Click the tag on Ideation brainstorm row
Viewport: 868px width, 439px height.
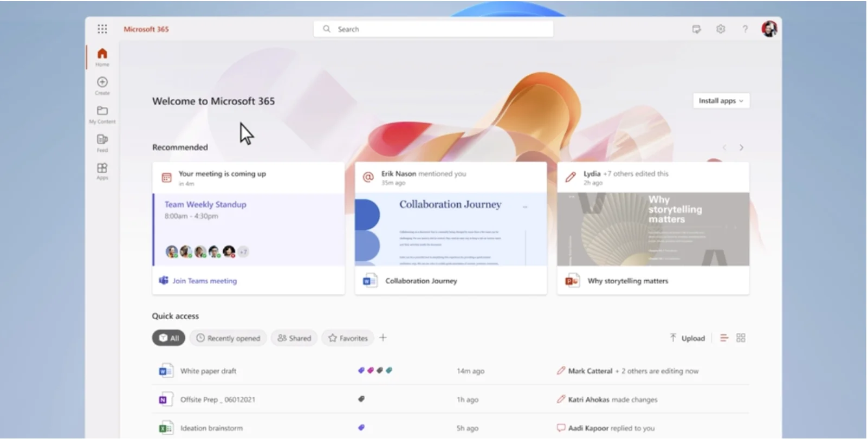[361, 428]
